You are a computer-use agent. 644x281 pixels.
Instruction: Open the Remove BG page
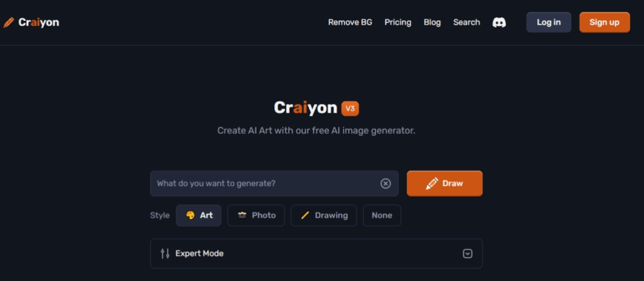pyautogui.click(x=350, y=22)
